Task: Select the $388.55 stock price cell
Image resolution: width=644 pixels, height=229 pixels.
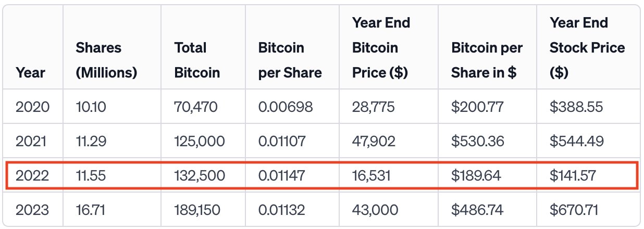Action: pyautogui.click(x=576, y=107)
